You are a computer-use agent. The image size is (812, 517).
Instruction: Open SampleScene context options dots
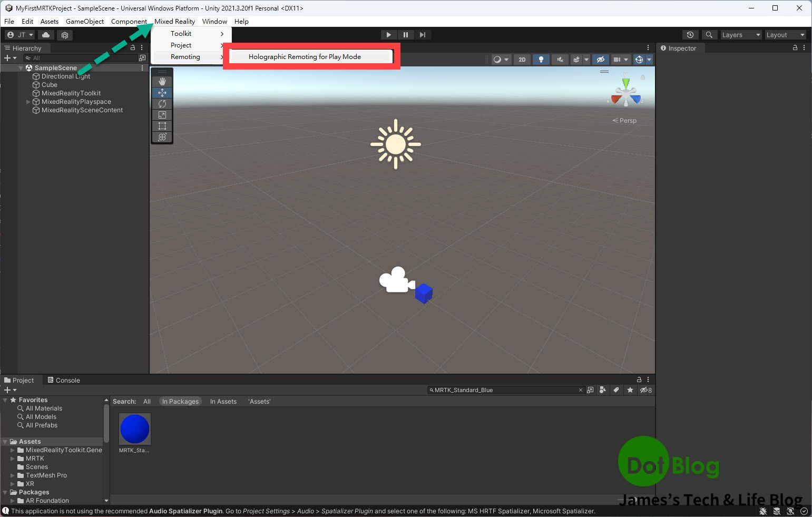142,67
